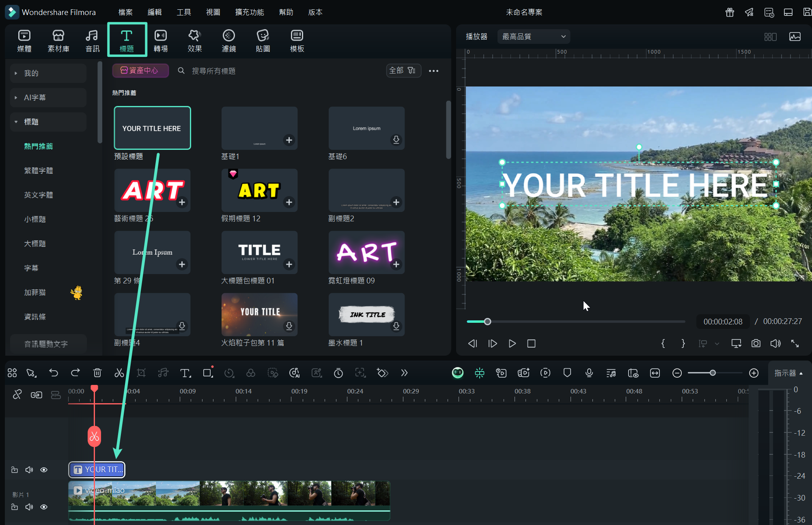Click the marker shield icon
This screenshot has width=812, height=525.
pyautogui.click(x=567, y=373)
